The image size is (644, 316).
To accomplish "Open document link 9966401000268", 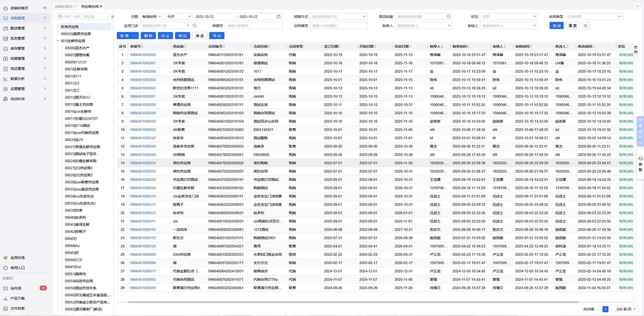I will (x=143, y=55).
